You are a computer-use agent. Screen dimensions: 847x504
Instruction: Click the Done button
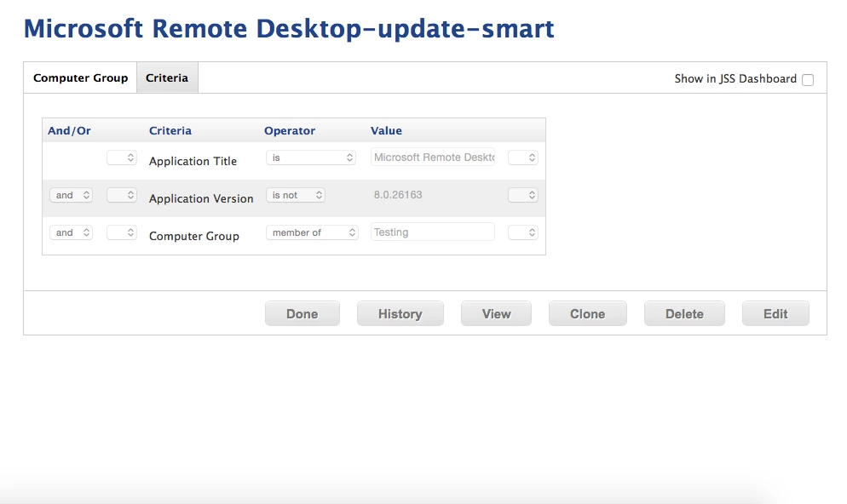pyautogui.click(x=302, y=313)
